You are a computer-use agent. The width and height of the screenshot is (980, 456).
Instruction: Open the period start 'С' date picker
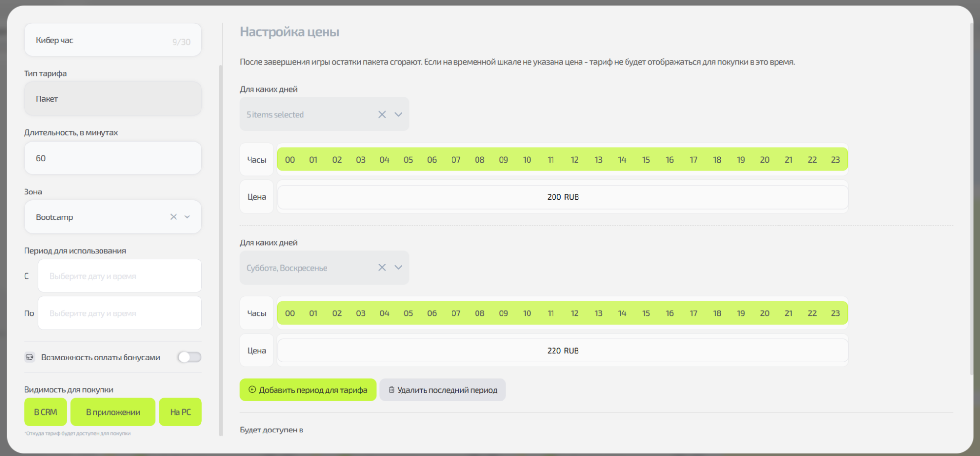120,276
